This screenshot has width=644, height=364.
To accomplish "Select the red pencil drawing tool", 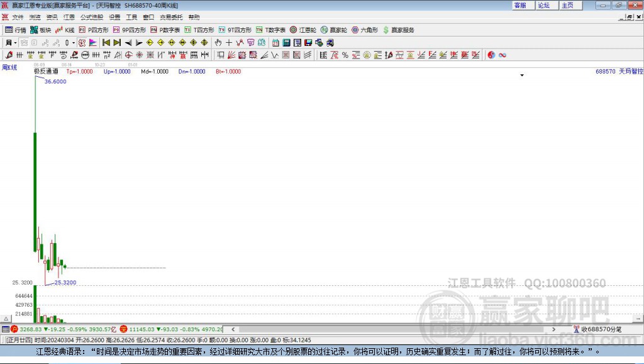I will [x=9, y=55].
